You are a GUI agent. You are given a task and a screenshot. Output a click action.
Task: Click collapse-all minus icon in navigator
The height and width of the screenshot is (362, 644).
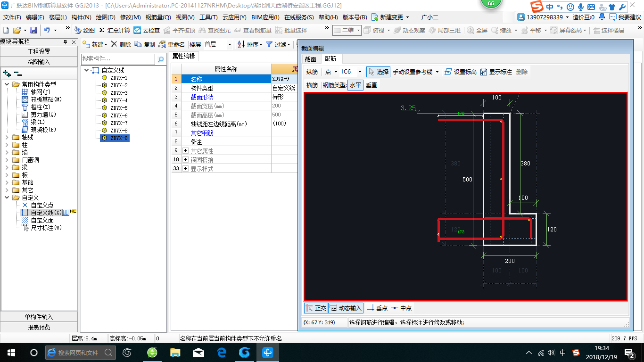[x=17, y=74]
